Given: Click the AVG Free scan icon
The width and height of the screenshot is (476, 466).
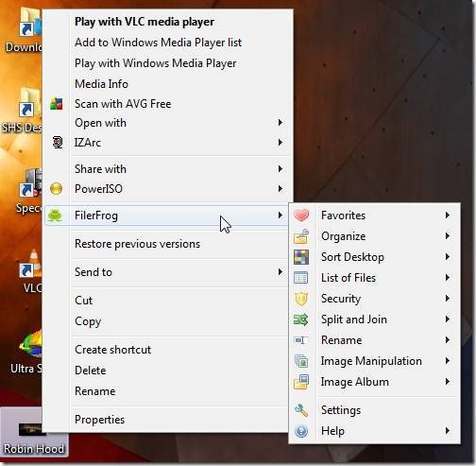Looking at the screenshot, I should pyautogui.click(x=57, y=104).
